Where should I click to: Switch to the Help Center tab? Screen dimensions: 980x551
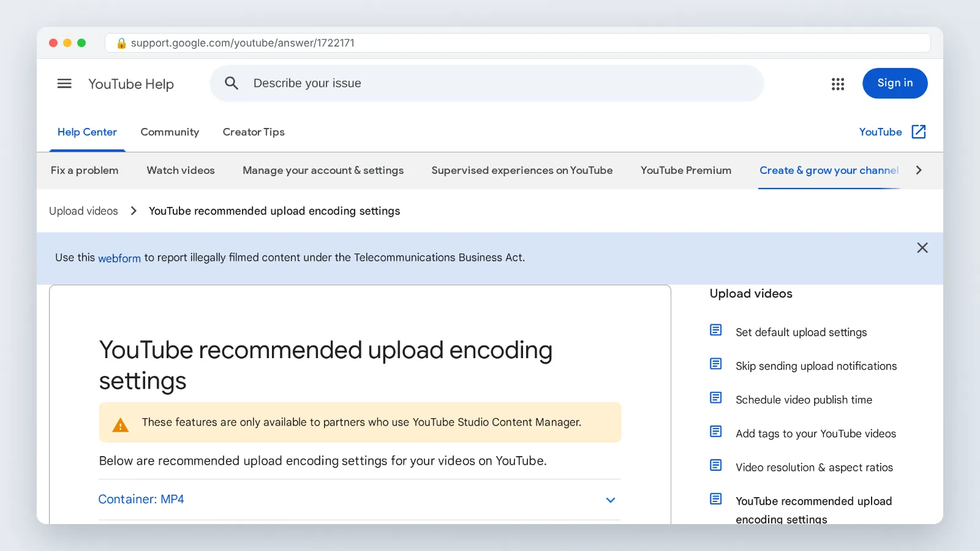[87, 132]
